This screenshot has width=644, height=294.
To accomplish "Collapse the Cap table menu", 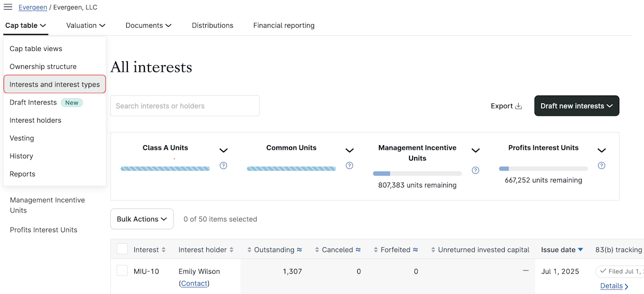I will point(26,26).
